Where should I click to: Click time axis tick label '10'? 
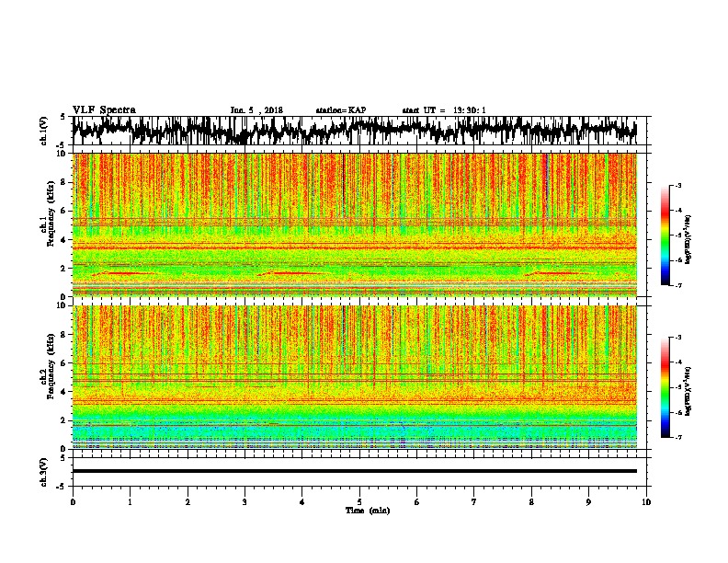click(x=646, y=502)
